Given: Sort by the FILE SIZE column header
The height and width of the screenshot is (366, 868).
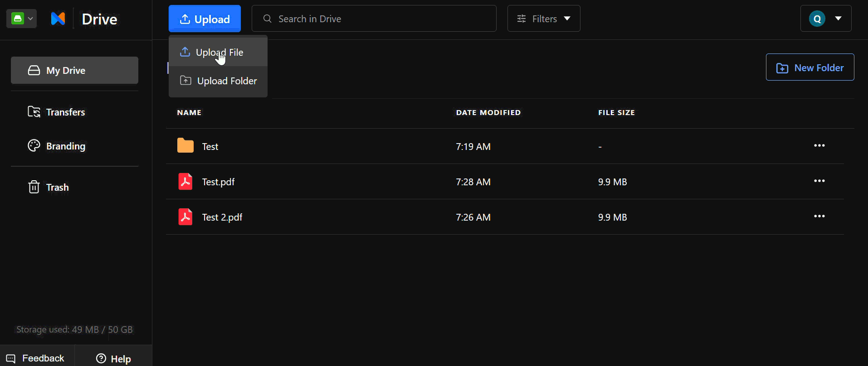Looking at the screenshot, I should pos(616,112).
